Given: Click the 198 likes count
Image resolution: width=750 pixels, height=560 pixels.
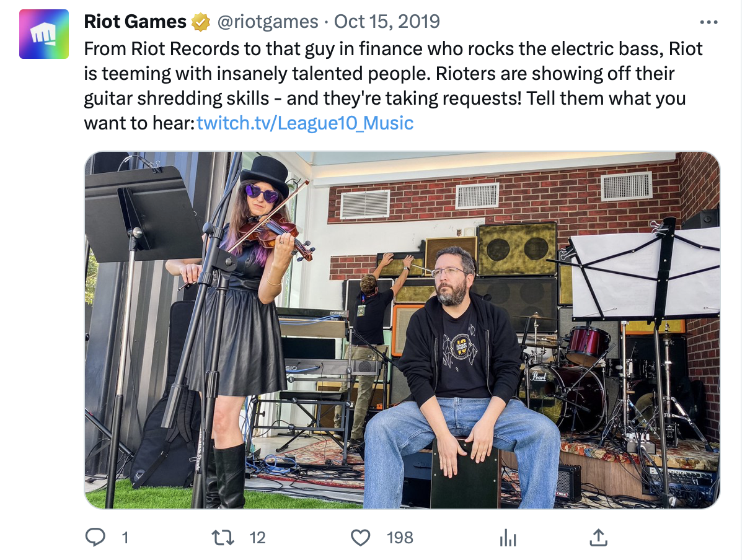Looking at the screenshot, I should [x=400, y=538].
